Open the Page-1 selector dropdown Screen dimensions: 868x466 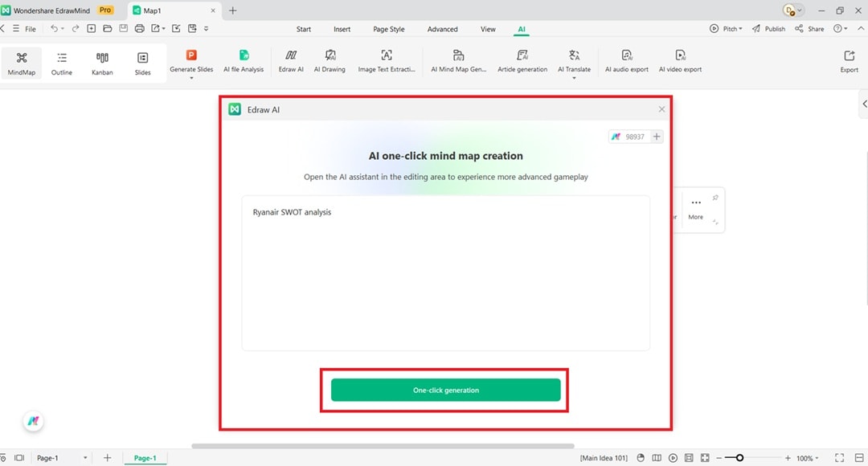click(x=85, y=458)
